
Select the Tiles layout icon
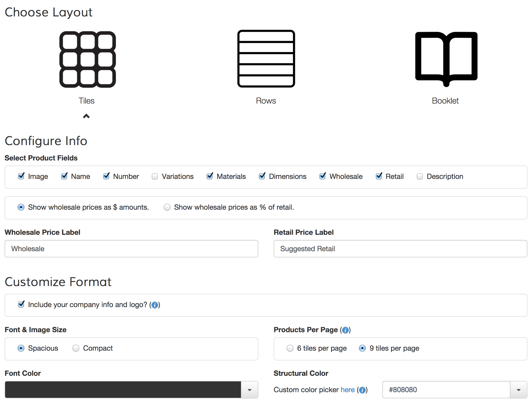(87, 59)
